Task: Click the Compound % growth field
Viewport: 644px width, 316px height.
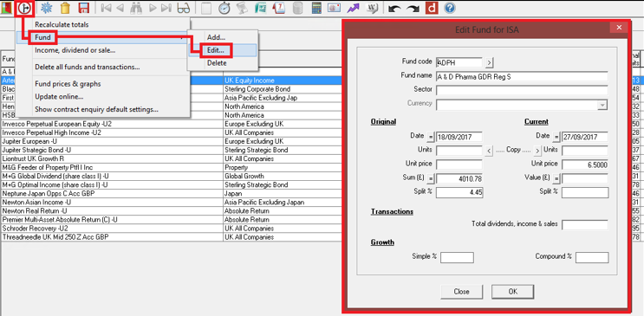Action: tap(592, 257)
